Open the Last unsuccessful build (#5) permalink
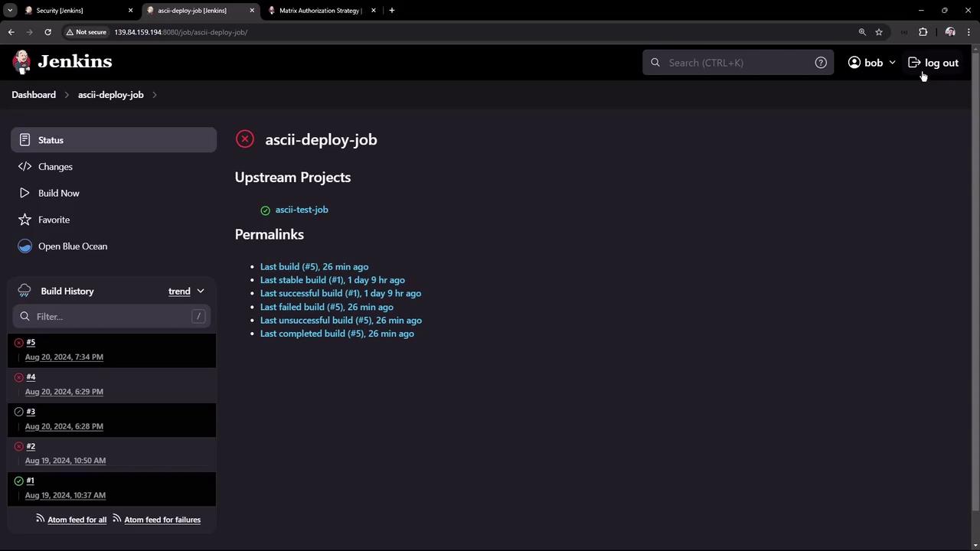 [x=341, y=321]
